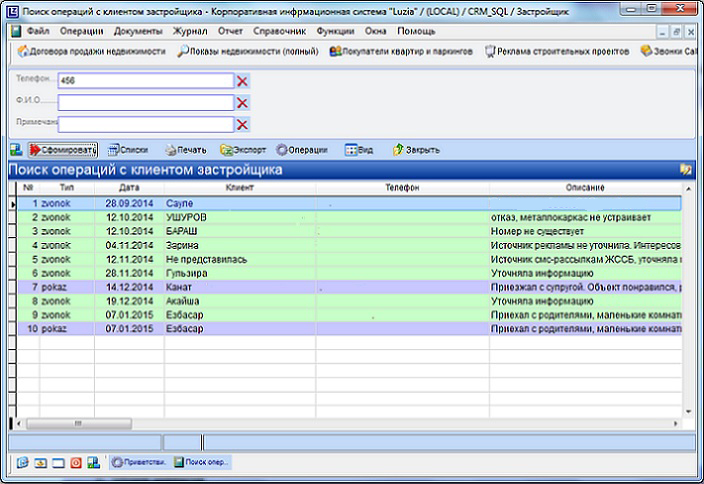704x484 pixels.
Task: Select the row with client Акайша
Action: pos(349,301)
